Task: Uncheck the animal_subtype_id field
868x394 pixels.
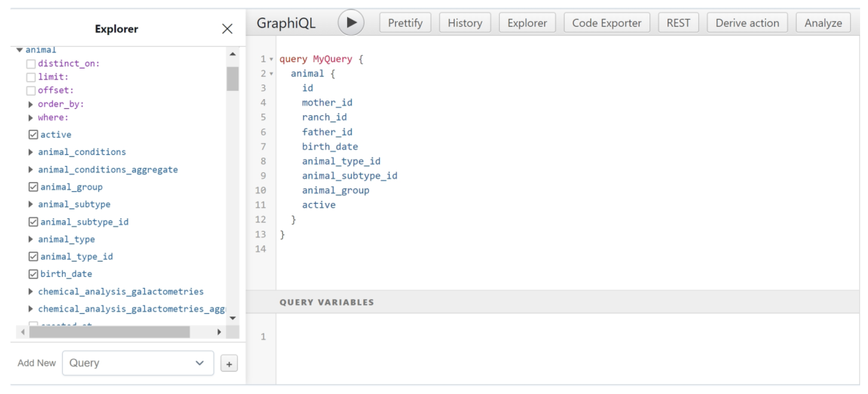Action: coord(33,222)
